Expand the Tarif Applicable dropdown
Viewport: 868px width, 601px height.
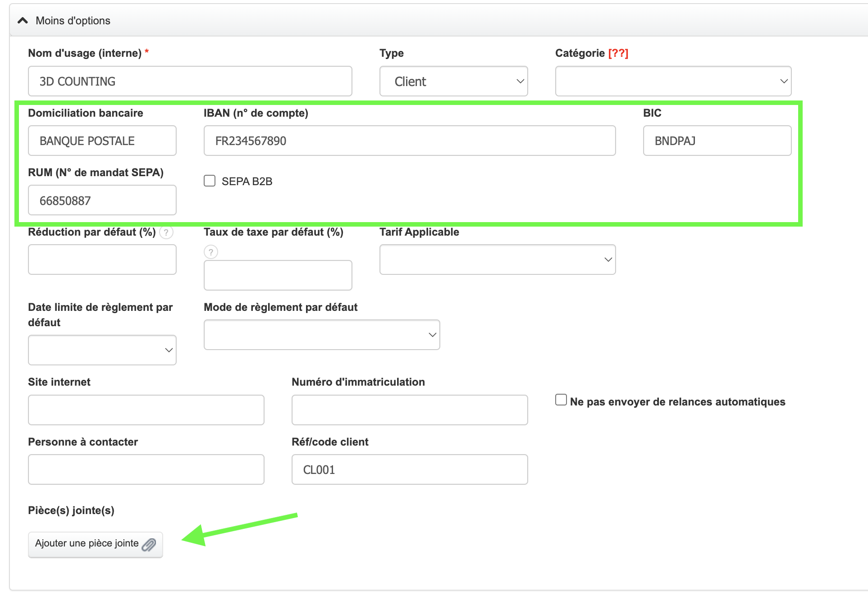497,260
